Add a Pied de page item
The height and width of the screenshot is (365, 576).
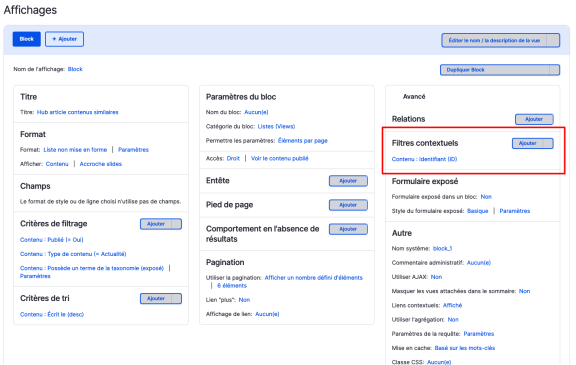pos(348,205)
